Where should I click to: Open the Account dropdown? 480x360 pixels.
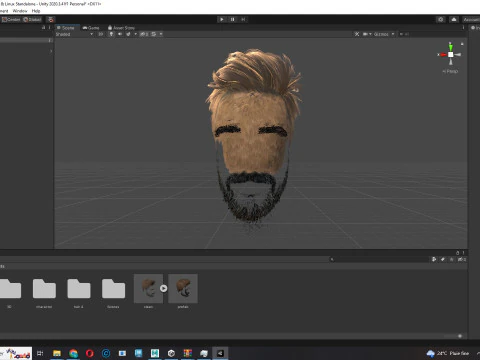(471, 19)
